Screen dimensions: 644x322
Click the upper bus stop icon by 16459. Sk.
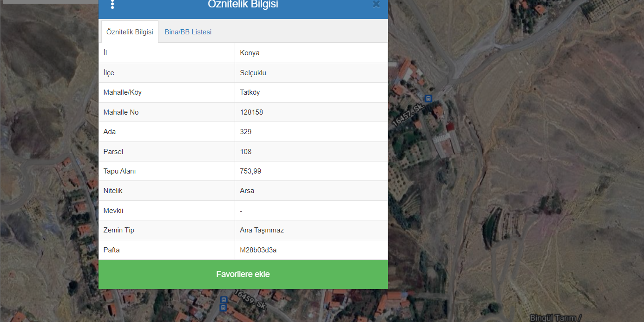pyautogui.click(x=223, y=300)
